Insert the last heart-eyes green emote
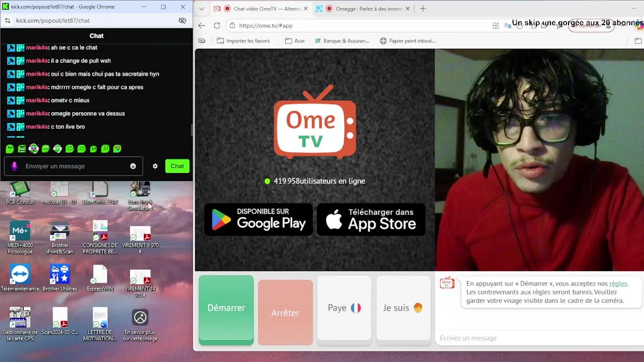644x362 pixels. point(117,149)
